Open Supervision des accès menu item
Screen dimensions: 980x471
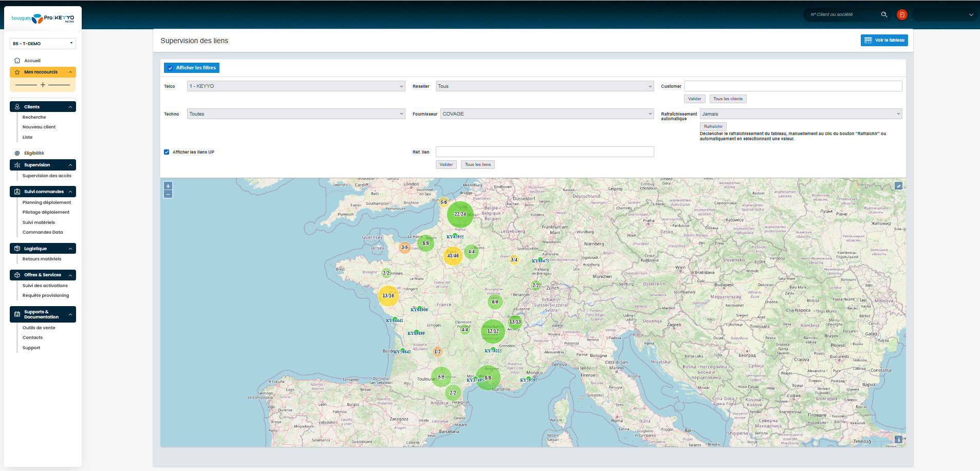click(x=47, y=176)
